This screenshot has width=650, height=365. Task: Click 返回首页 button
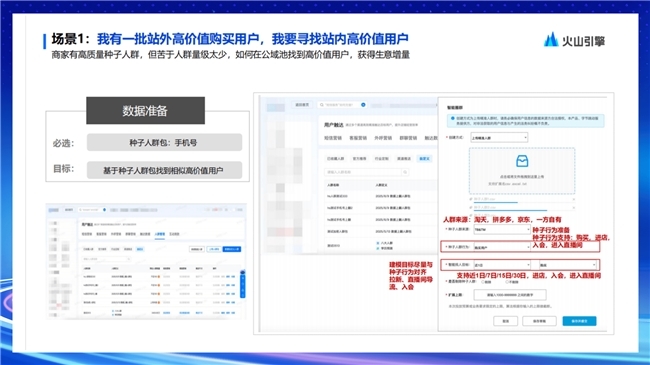tap(302, 105)
